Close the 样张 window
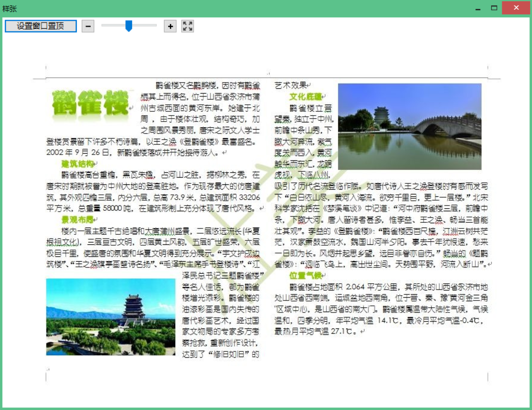Screen dimensions: 532x410 [516, 8]
